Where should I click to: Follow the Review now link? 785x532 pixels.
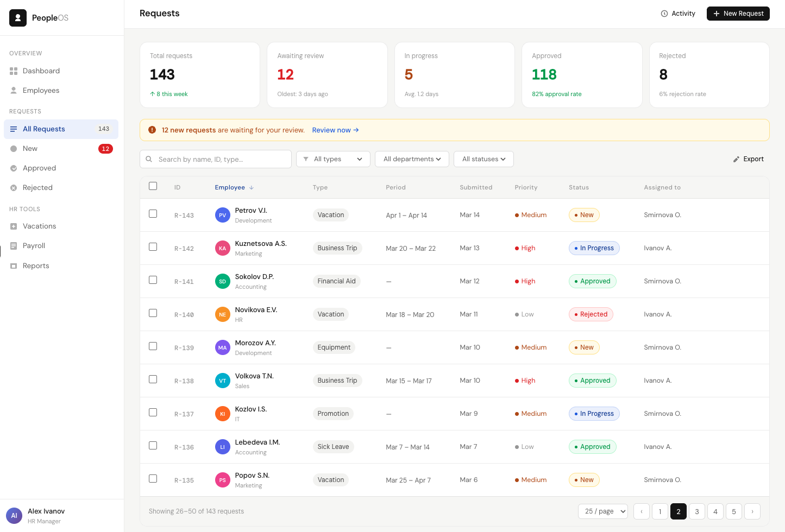(x=335, y=130)
